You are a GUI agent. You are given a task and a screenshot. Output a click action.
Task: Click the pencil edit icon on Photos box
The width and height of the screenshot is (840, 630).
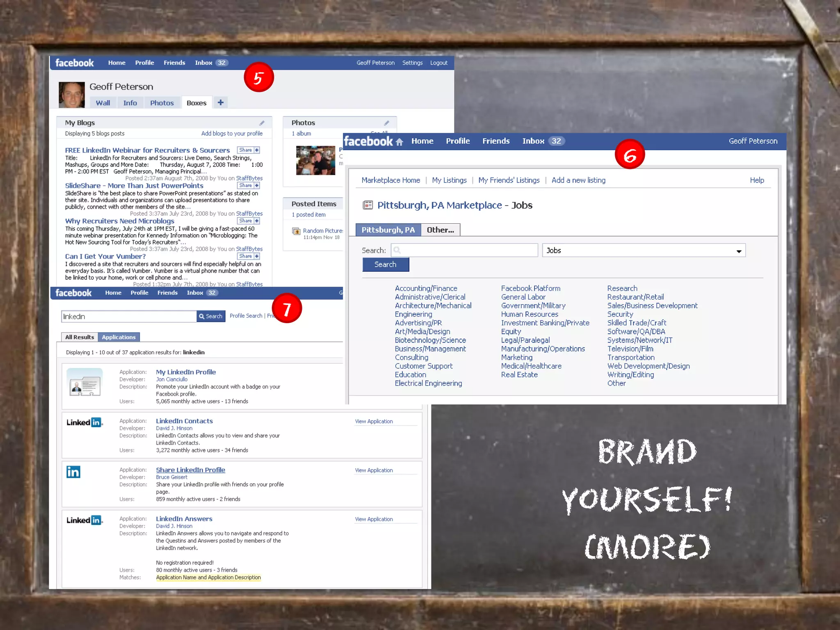[x=386, y=123]
